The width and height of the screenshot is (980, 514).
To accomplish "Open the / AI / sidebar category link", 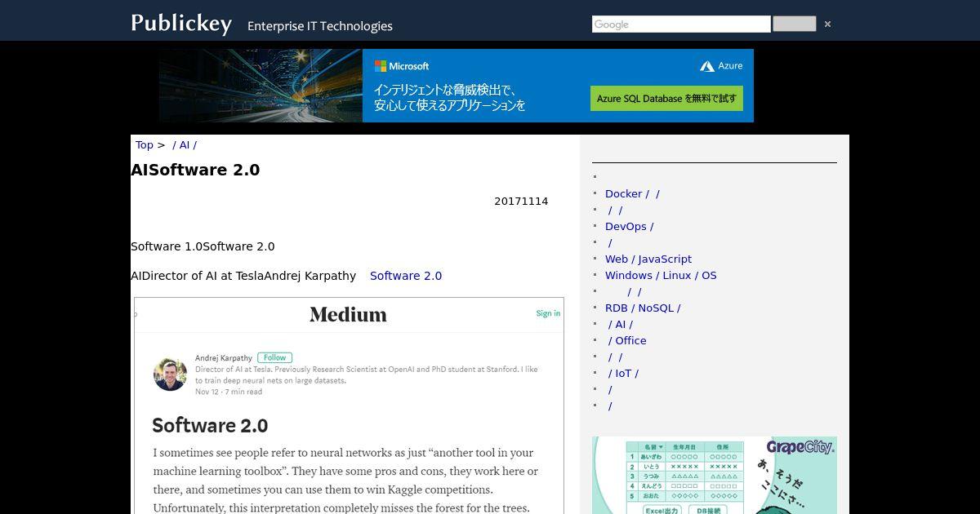I will pyautogui.click(x=620, y=325).
